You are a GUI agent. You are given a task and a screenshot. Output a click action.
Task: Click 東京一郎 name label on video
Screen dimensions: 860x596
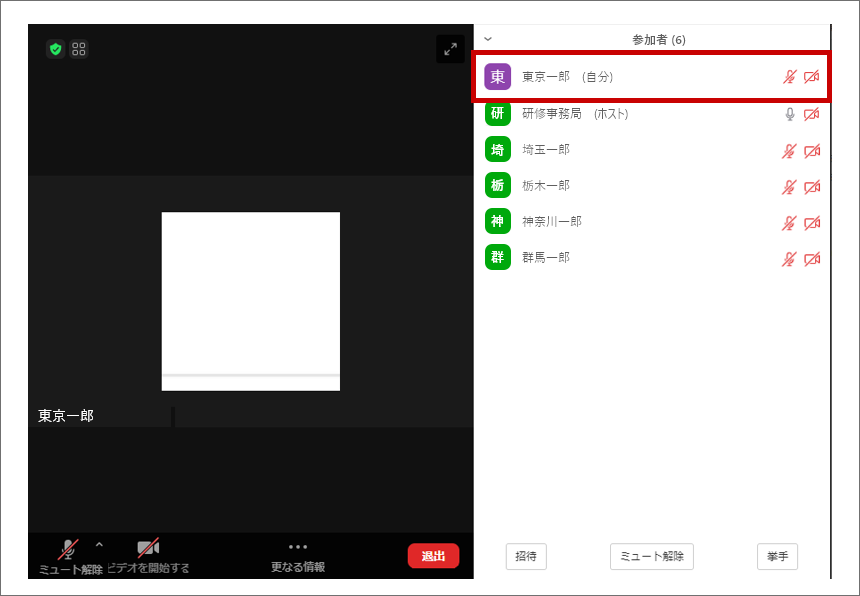click(66, 416)
